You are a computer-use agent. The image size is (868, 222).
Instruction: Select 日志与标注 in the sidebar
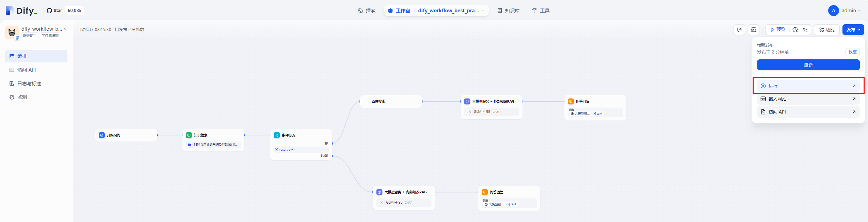(x=29, y=84)
